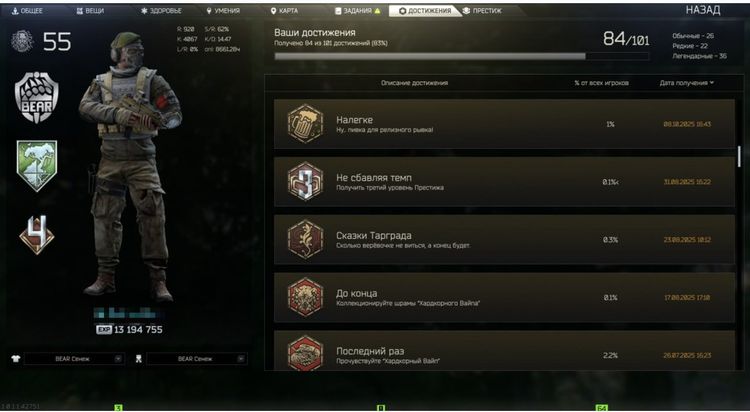Click the Prestige level 4 badge
The height and width of the screenshot is (412, 750).
(37, 234)
